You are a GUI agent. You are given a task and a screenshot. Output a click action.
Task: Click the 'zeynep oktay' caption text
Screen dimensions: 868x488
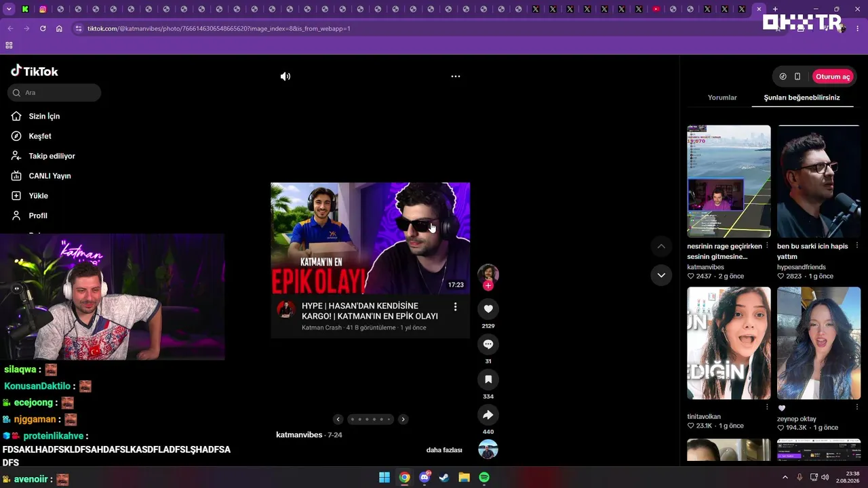tap(797, 419)
